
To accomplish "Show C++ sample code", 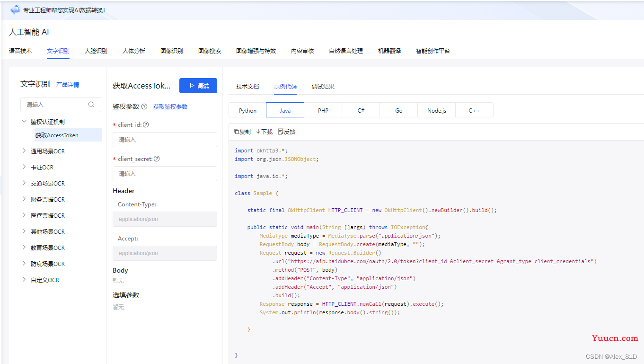I will (474, 110).
